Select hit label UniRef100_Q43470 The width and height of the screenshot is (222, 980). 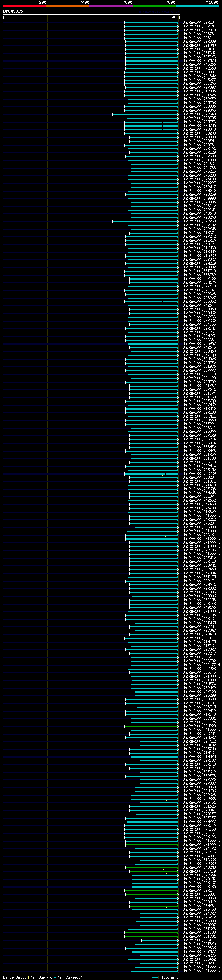coord(199,634)
